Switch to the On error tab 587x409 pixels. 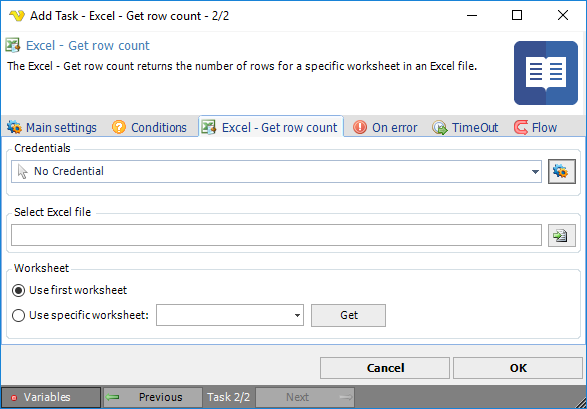pyautogui.click(x=385, y=128)
